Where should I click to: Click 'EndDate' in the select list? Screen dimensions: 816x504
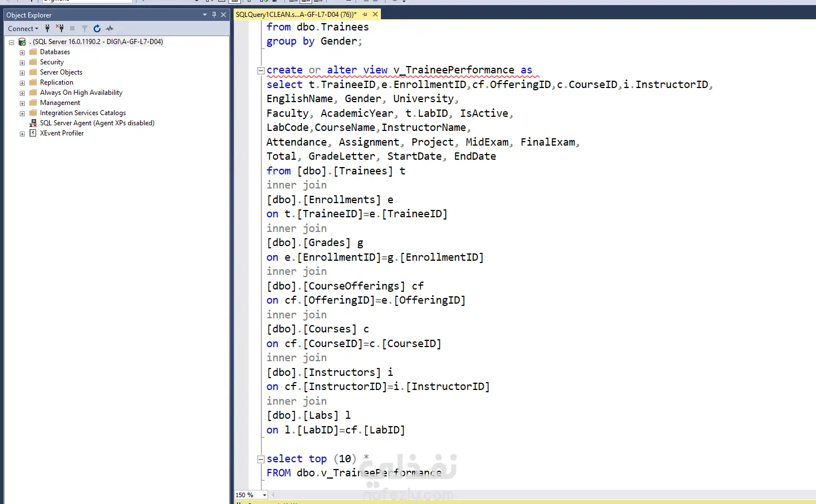coord(475,156)
